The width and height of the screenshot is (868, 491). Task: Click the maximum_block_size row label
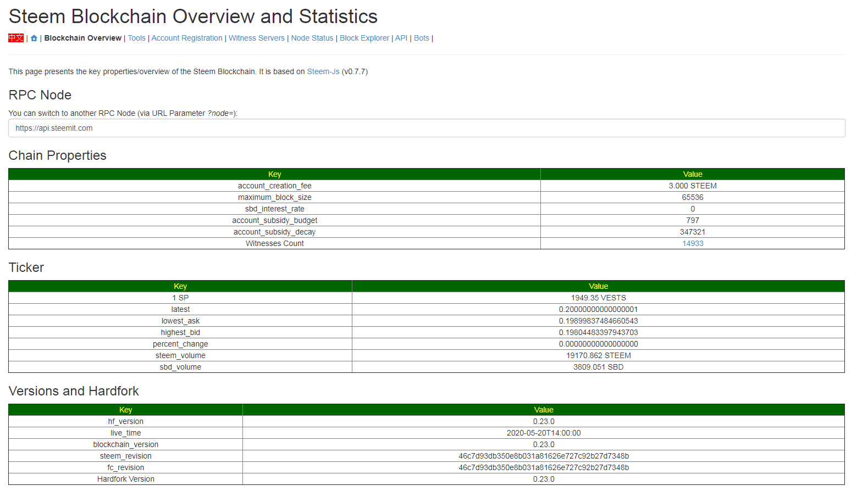(x=275, y=197)
